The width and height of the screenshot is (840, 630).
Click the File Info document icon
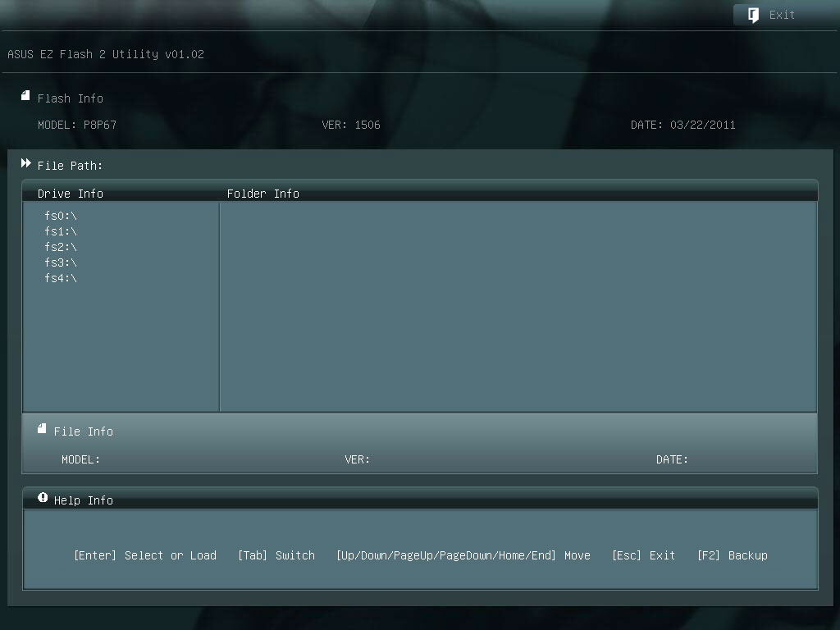coord(42,428)
